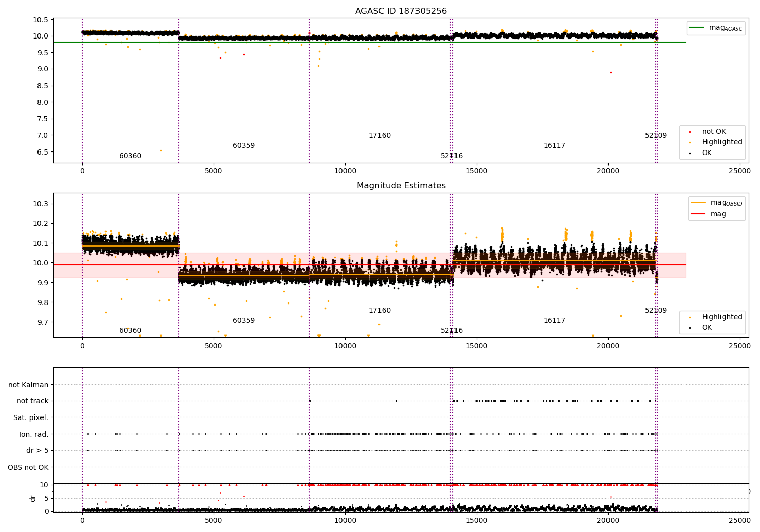Click the 'not Kalman' axis label
This screenshot has width=760, height=532.
(28, 385)
